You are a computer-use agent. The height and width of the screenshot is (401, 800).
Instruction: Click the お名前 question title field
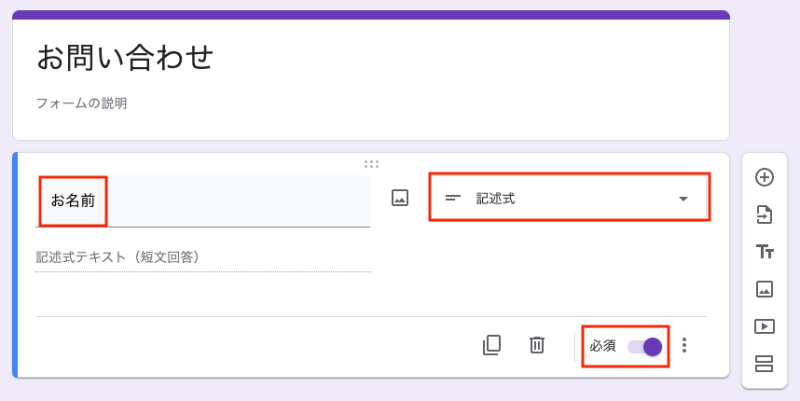[x=202, y=200]
